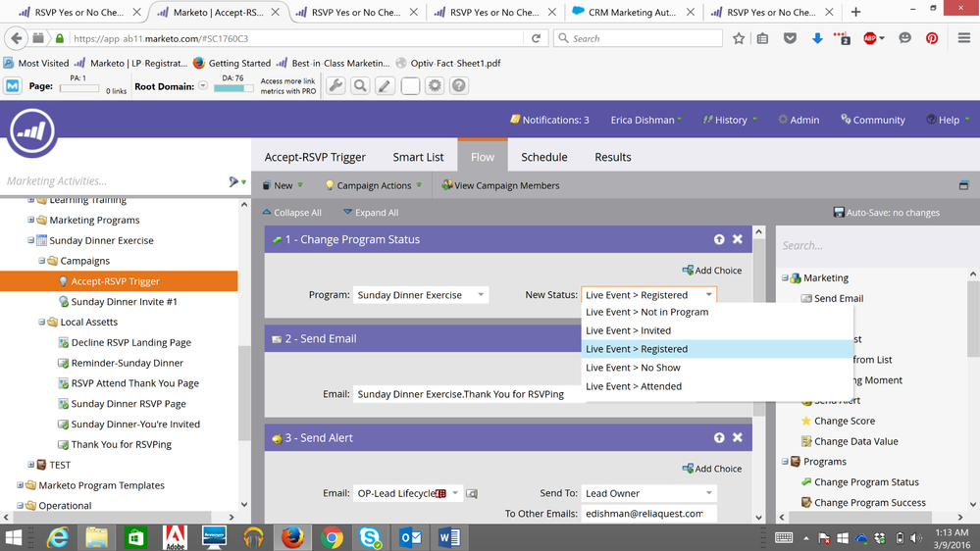Viewport: 980px width, 551px height.
Task: Click the To Other Emails input field
Action: (648, 514)
